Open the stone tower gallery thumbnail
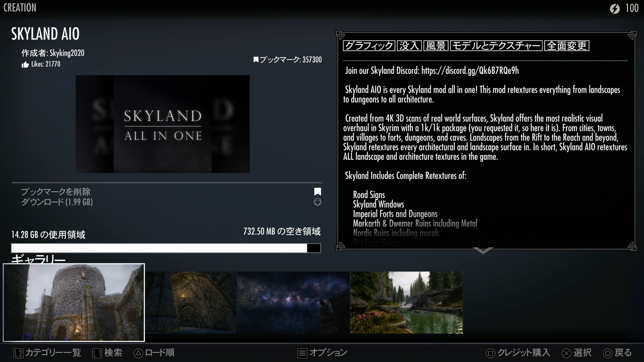Image resolution: width=644 pixels, height=362 pixels. tap(74, 303)
